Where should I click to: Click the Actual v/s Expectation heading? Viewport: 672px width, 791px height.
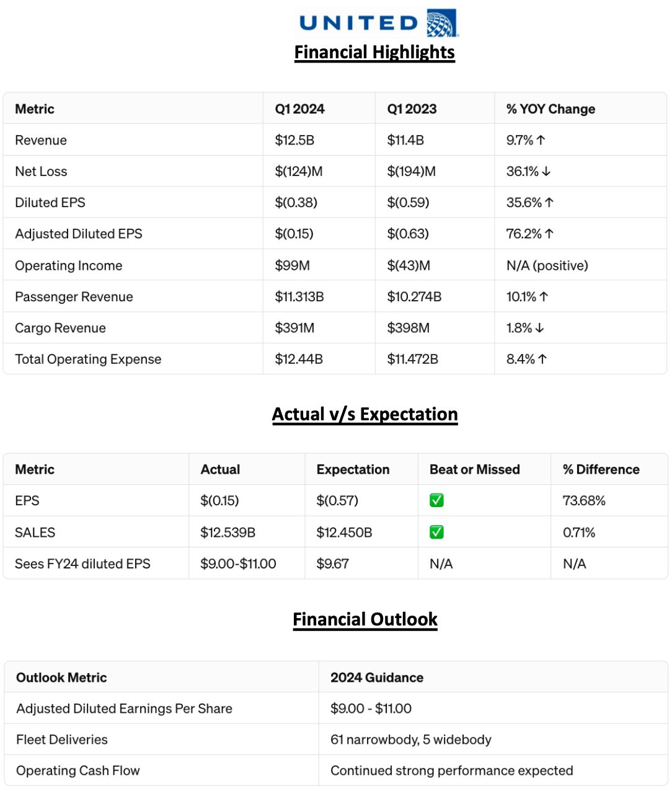tap(365, 414)
